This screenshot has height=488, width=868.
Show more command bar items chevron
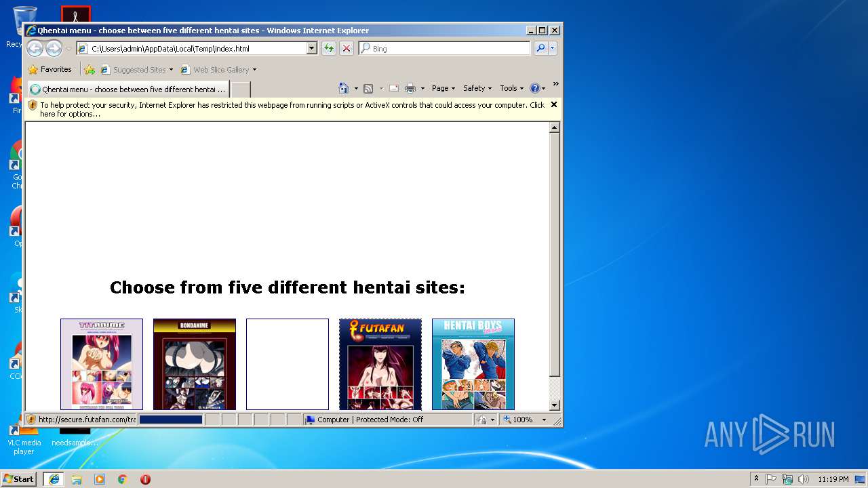[555, 84]
